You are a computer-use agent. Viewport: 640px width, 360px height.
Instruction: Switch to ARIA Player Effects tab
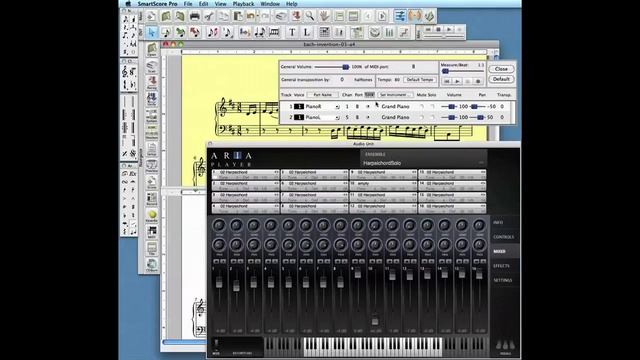[501, 266]
